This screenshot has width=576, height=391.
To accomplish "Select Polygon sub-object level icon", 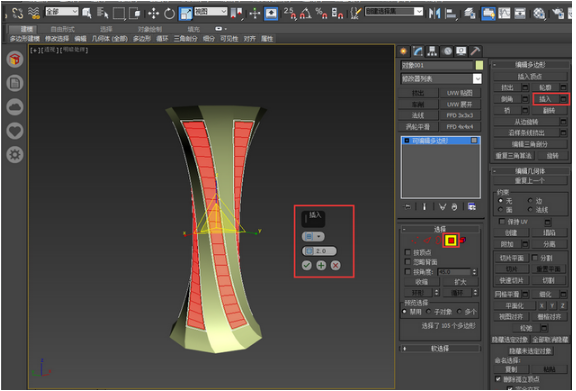I will pyautogui.click(x=451, y=241).
